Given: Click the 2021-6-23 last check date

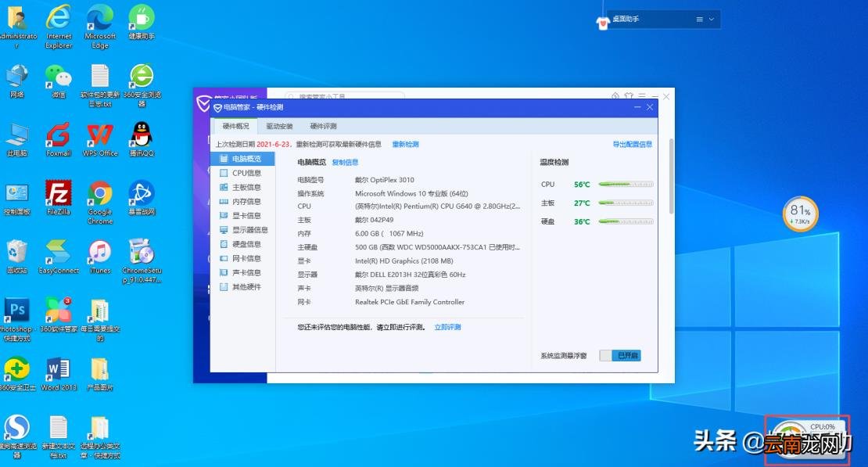Looking at the screenshot, I should (x=273, y=145).
